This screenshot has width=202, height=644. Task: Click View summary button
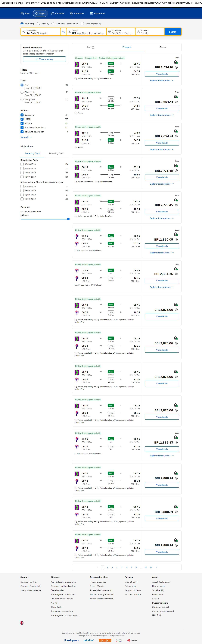(44, 59)
